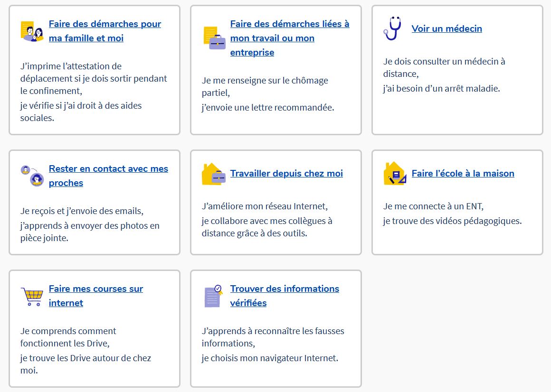Click the briefcase with document icon
Image resolution: width=551 pixels, height=392 pixels.
click(x=213, y=38)
